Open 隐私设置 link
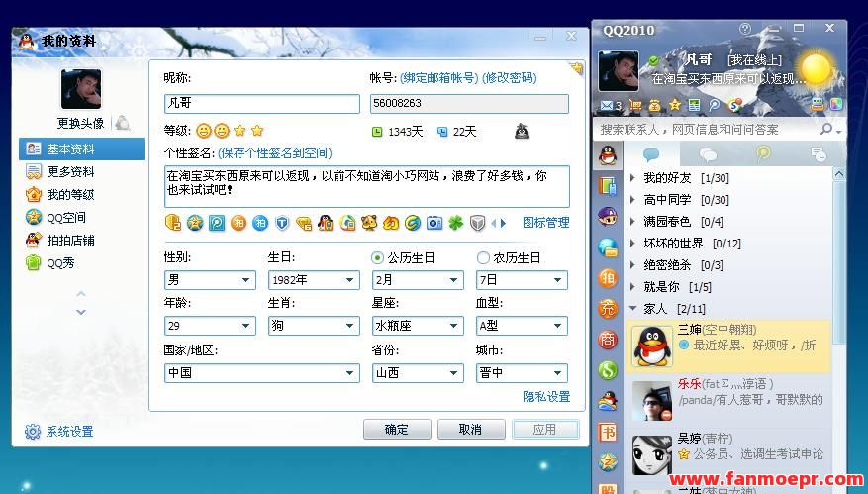 545,397
